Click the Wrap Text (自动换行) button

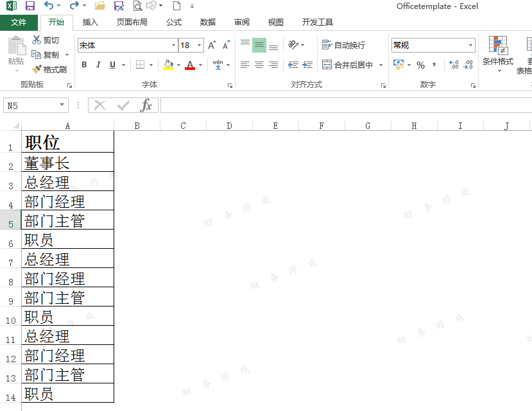[x=343, y=45]
